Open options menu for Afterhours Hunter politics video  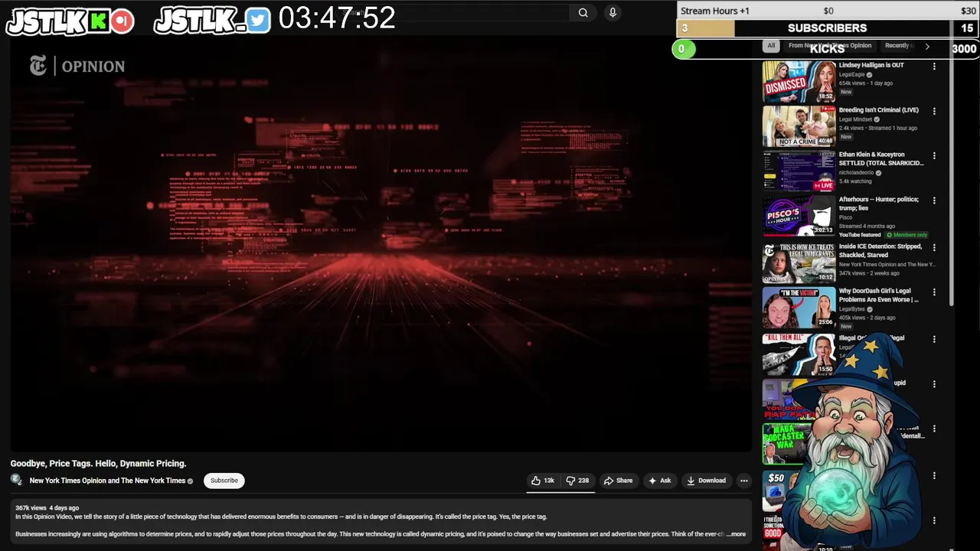[x=934, y=201]
